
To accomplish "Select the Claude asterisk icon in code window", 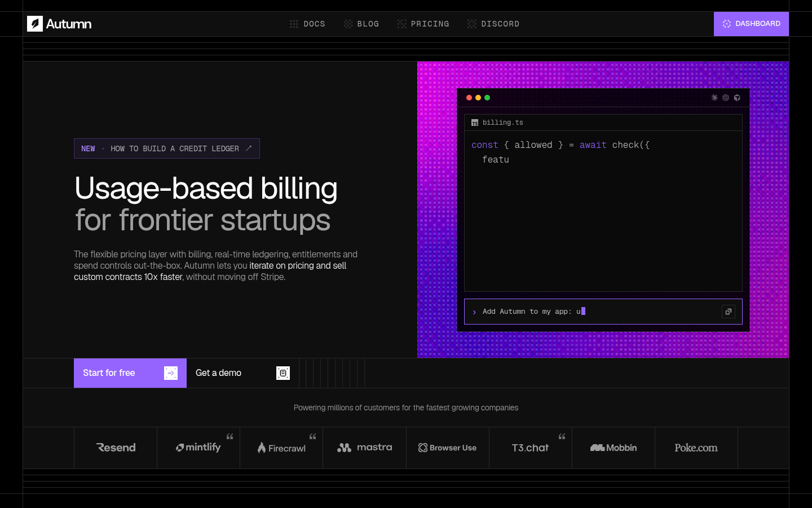I will tap(714, 98).
